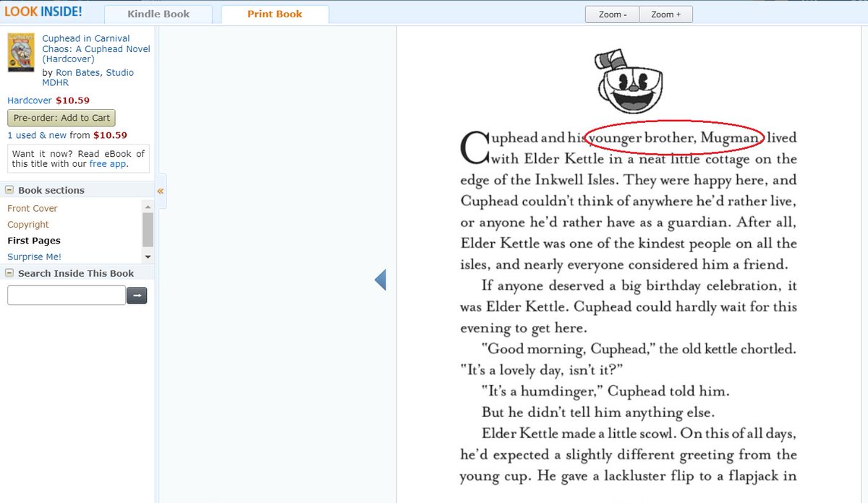Click the Look Inside logo
The image size is (868, 503).
[43, 12]
